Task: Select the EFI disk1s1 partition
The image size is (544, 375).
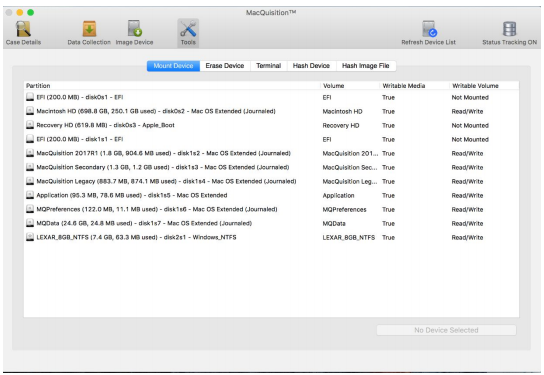Action: click(x=80, y=139)
